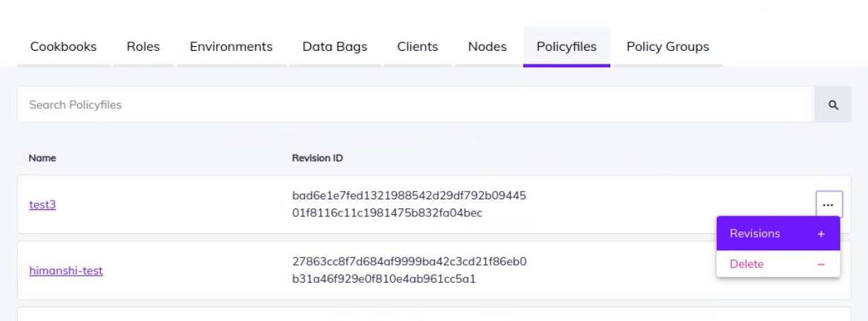Go to the Environments tab
The width and height of the screenshot is (868, 321).
point(231,47)
